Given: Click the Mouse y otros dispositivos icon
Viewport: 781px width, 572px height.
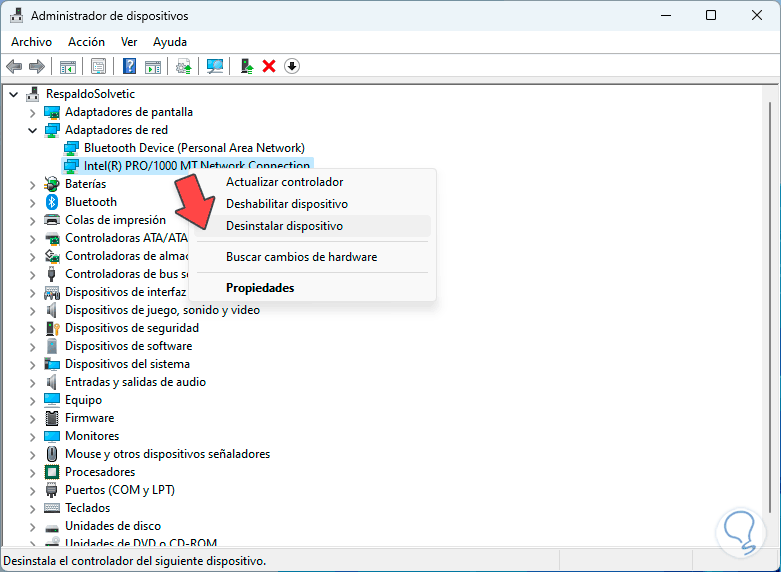Looking at the screenshot, I should coord(52,454).
